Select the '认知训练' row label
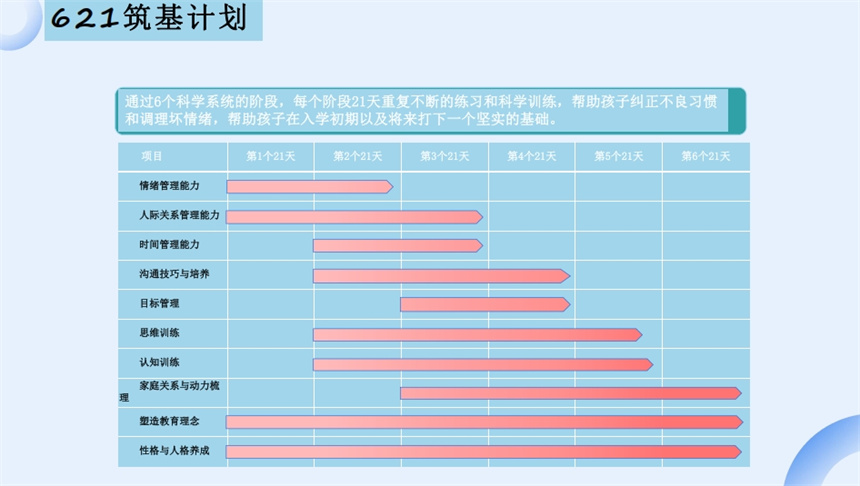This screenshot has height=486, width=860. point(159,362)
